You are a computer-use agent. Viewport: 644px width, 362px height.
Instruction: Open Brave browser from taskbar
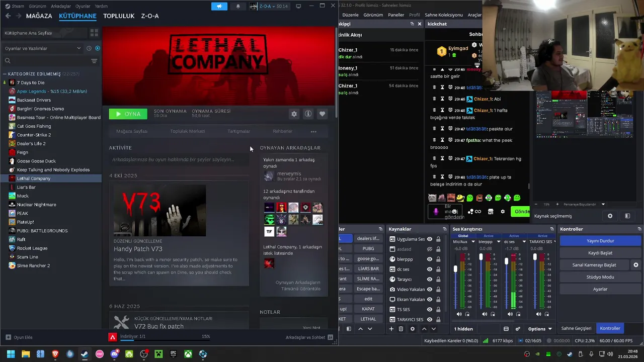click(55, 354)
